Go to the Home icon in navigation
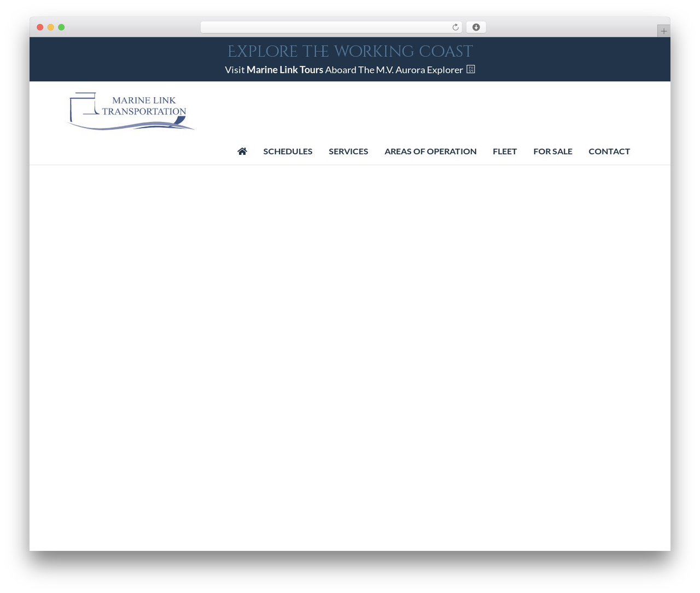 point(242,151)
